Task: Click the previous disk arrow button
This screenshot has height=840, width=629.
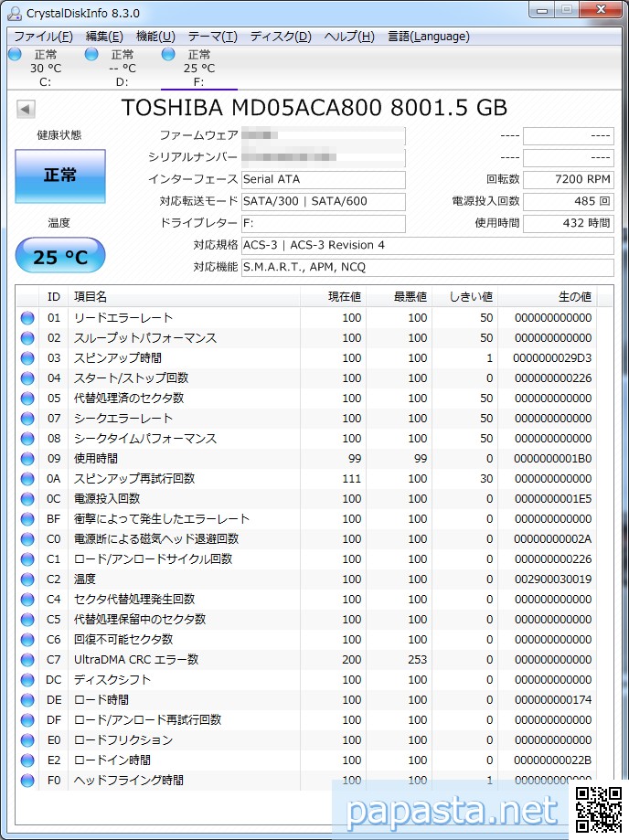Action: tap(26, 109)
